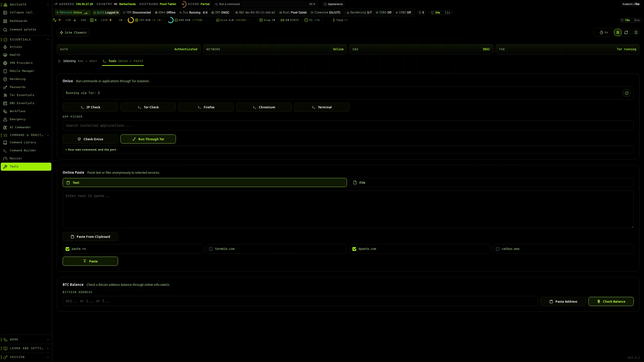Open AI Commander

(x=26, y=127)
